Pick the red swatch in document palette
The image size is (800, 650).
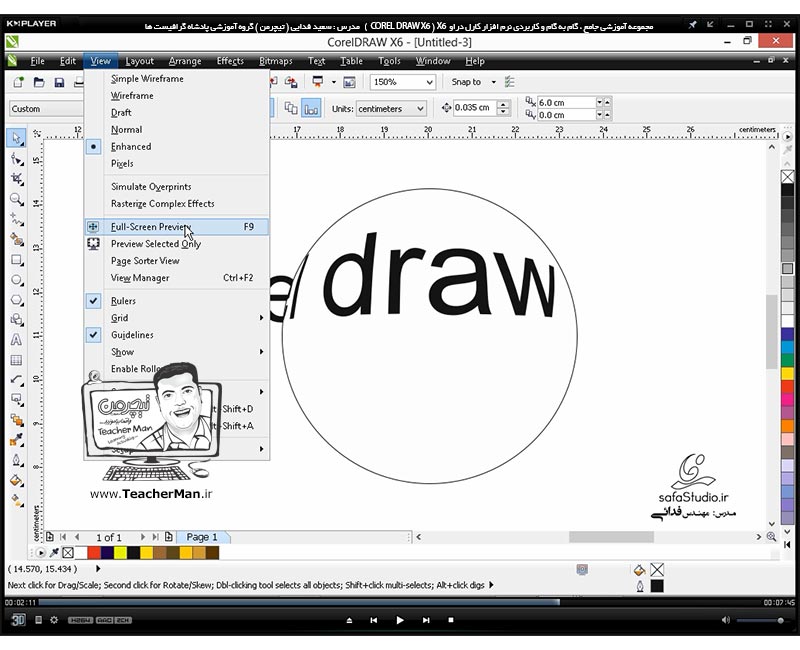(94, 553)
